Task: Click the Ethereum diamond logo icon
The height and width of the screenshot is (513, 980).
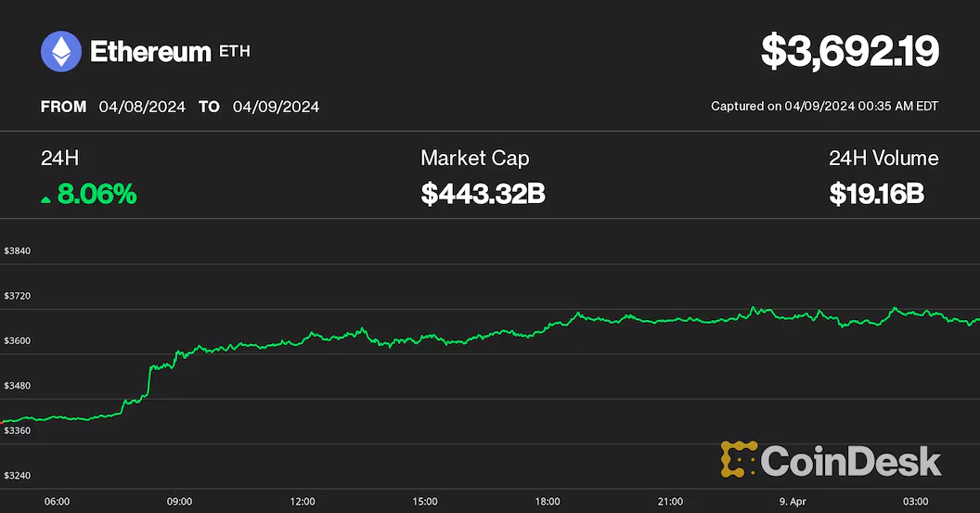Action: click(x=61, y=52)
